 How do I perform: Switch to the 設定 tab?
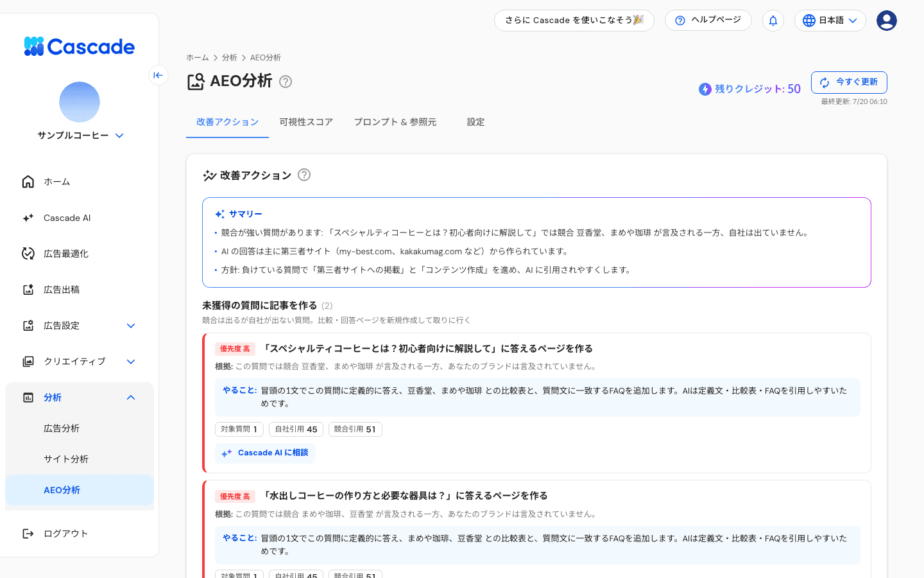pos(475,122)
